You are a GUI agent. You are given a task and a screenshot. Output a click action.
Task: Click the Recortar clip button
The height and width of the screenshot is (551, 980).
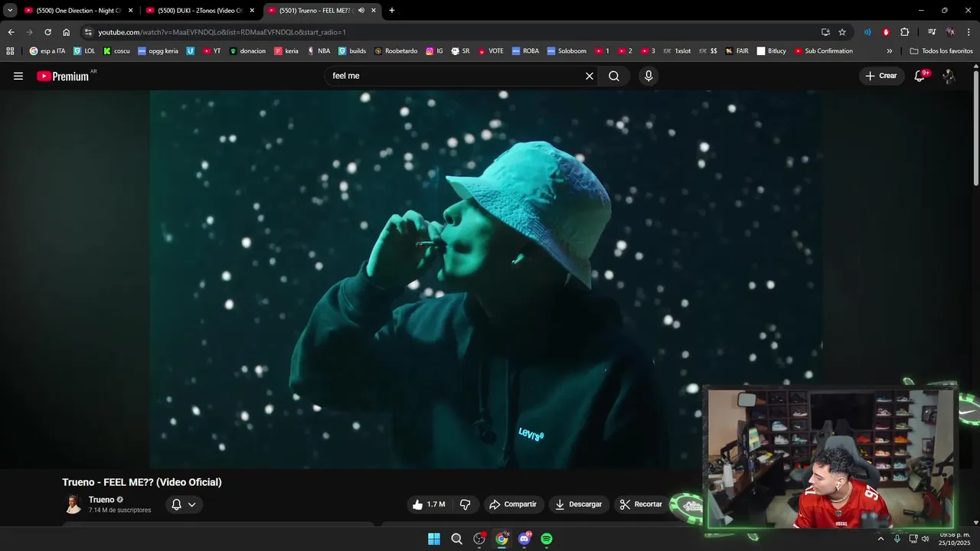click(x=641, y=504)
